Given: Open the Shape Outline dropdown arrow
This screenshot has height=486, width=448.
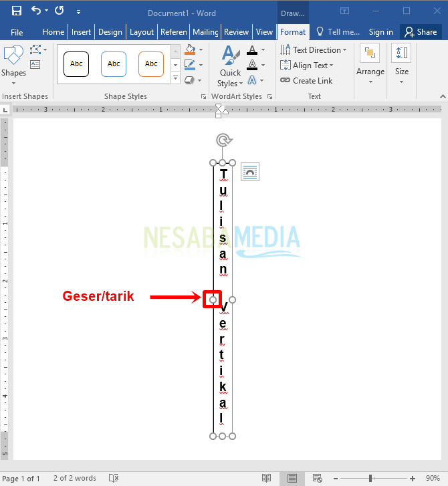Looking at the screenshot, I should 201,65.
